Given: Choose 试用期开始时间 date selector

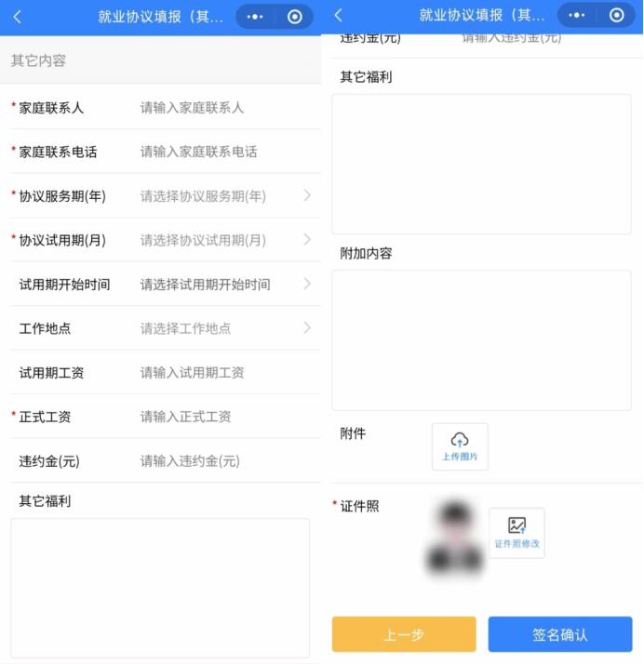Looking at the screenshot, I should pyautogui.click(x=223, y=285).
